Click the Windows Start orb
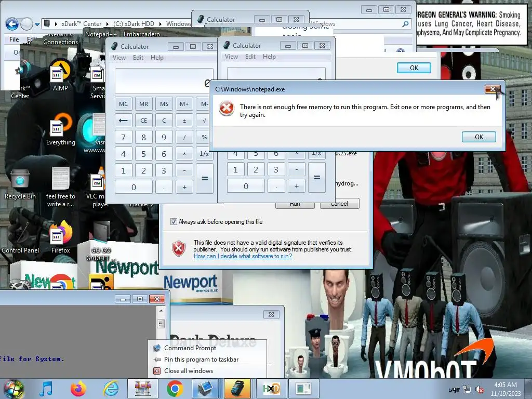This screenshot has width=532, height=399. point(14,389)
